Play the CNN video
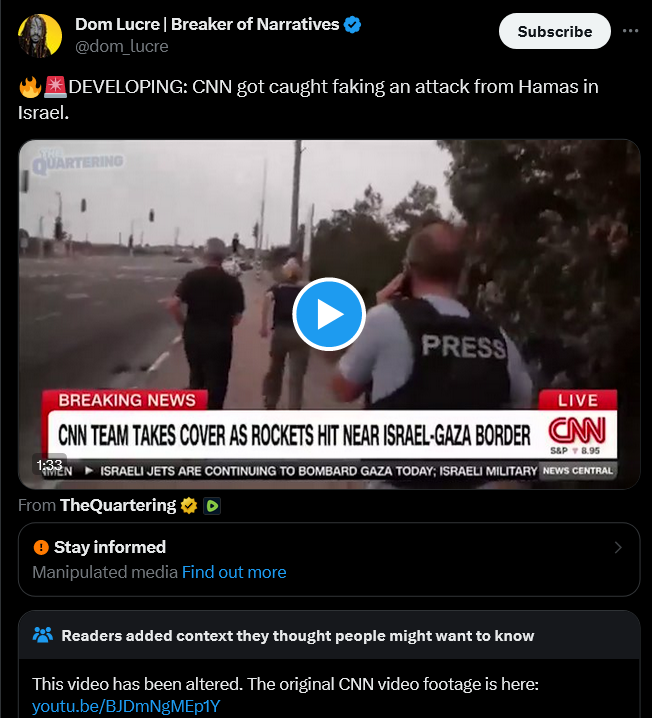Screen dimensions: 652x718 click(329, 314)
